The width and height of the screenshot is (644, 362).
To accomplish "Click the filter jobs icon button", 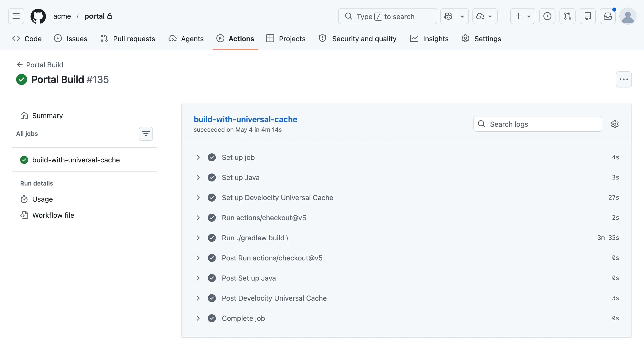I will [x=146, y=133].
